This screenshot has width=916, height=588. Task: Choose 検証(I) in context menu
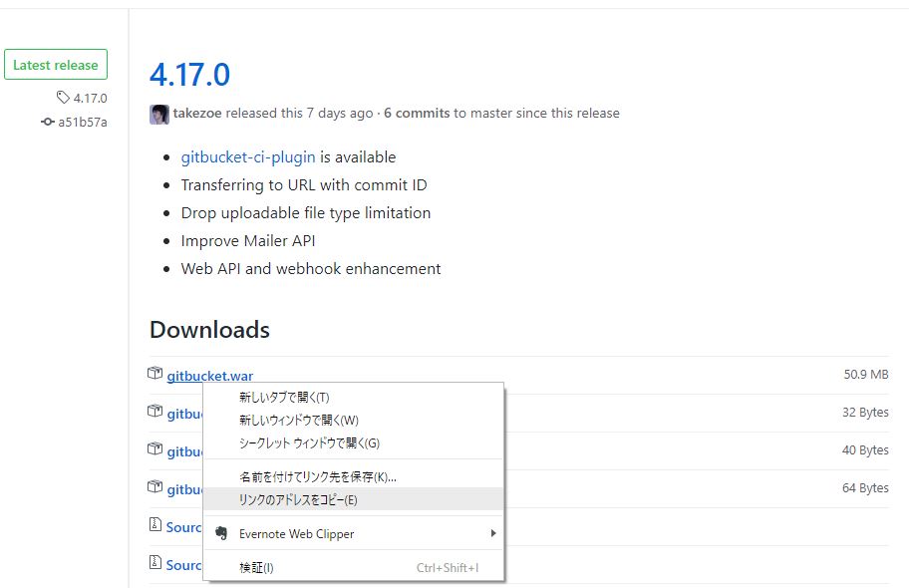coord(354,567)
